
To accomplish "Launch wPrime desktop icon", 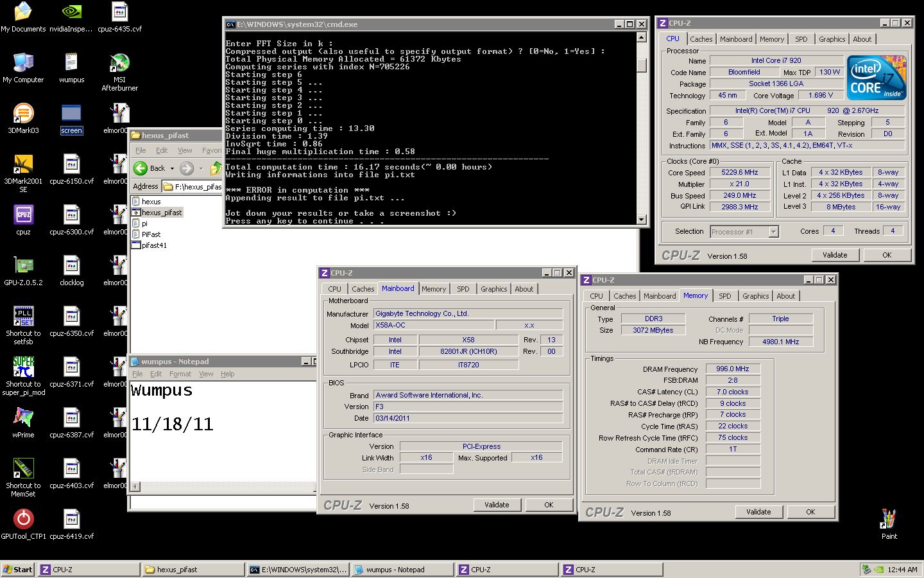I will coord(23,423).
